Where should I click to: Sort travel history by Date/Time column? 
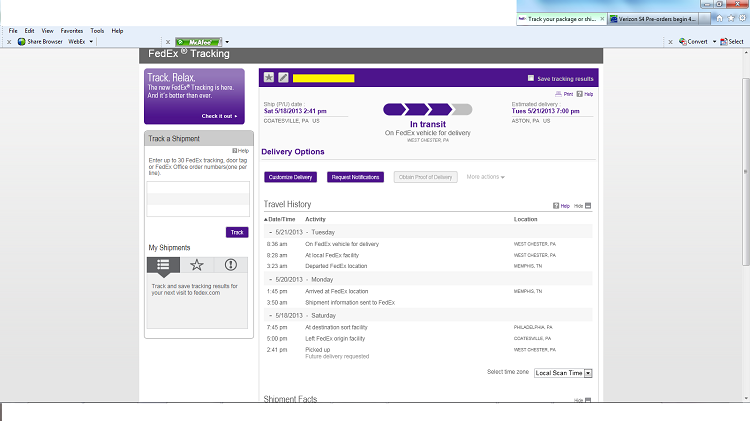point(280,218)
